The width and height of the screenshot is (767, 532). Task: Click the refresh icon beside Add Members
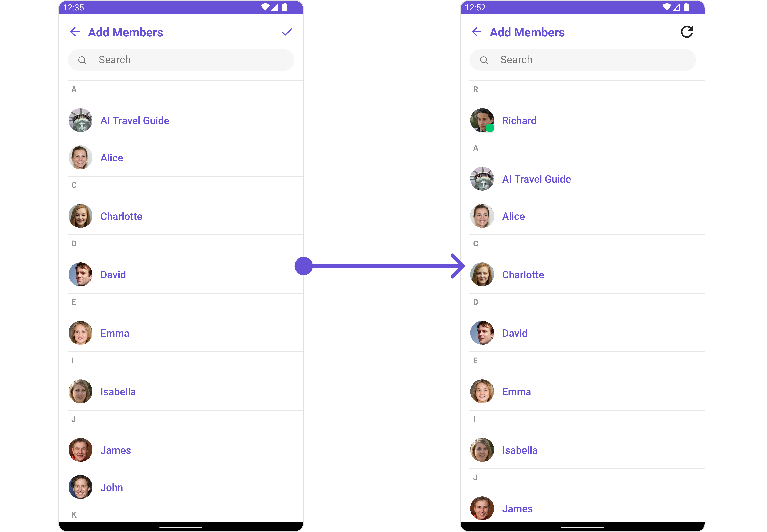pyautogui.click(x=687, y=32)
